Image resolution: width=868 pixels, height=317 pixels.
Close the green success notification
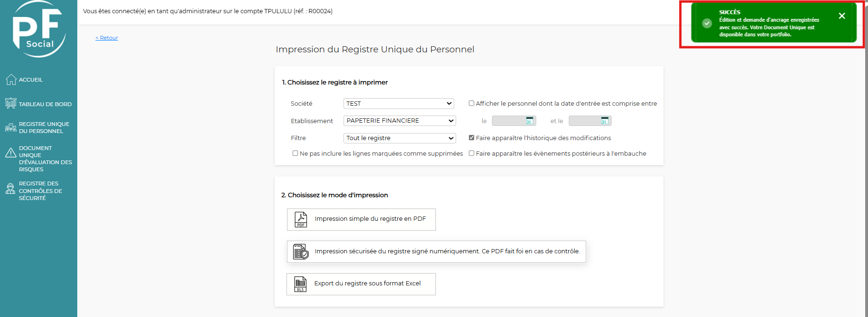point(842,16)
